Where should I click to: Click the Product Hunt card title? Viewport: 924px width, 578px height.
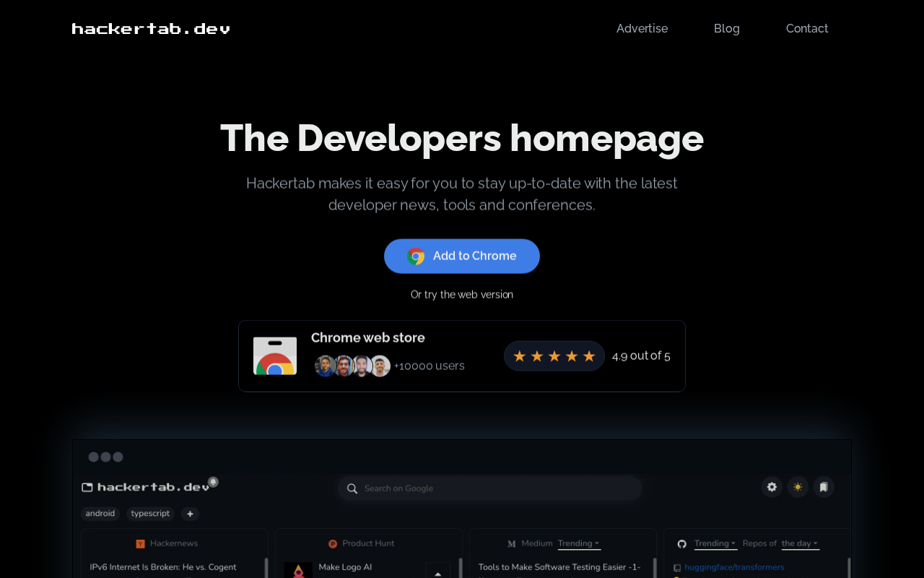click(x=368, y=543)
